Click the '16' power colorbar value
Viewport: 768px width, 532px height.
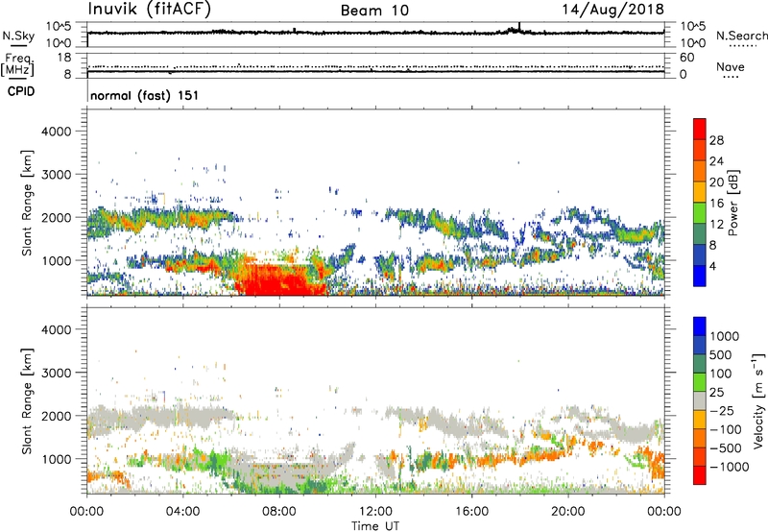(x=716, y=204)
